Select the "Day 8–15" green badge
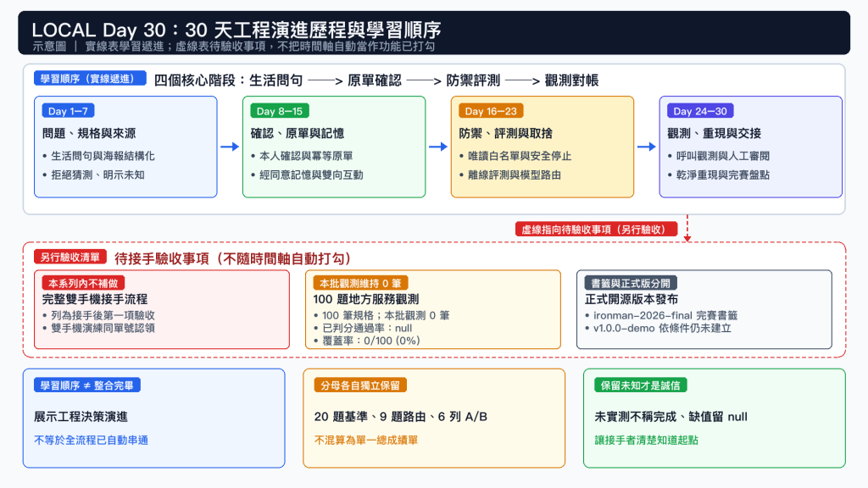Viewport: 868px width, 488px height. 280,111
